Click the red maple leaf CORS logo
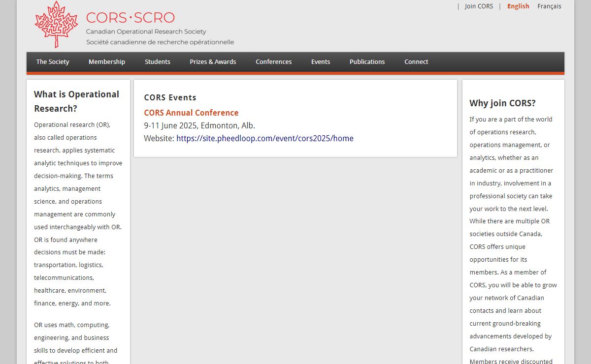 56,24
